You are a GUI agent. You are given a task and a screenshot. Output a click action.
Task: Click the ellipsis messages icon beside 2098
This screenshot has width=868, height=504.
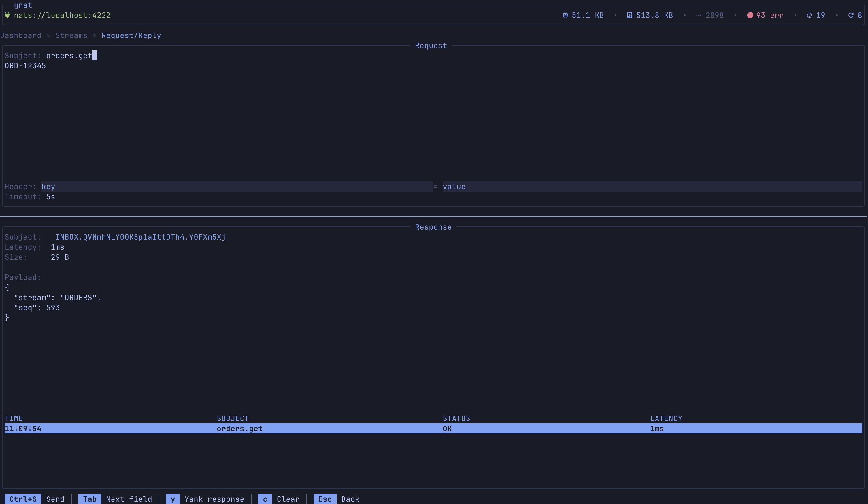(699, 15)
